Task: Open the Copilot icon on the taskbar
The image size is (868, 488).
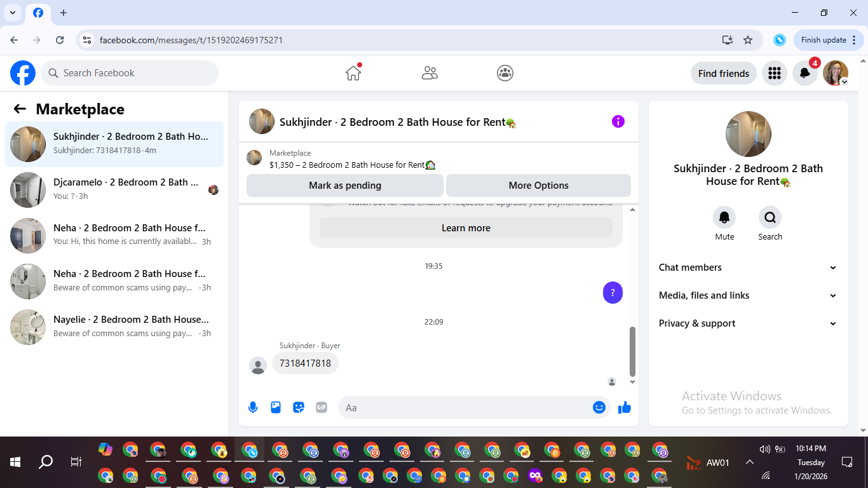Action: (105, 450)
